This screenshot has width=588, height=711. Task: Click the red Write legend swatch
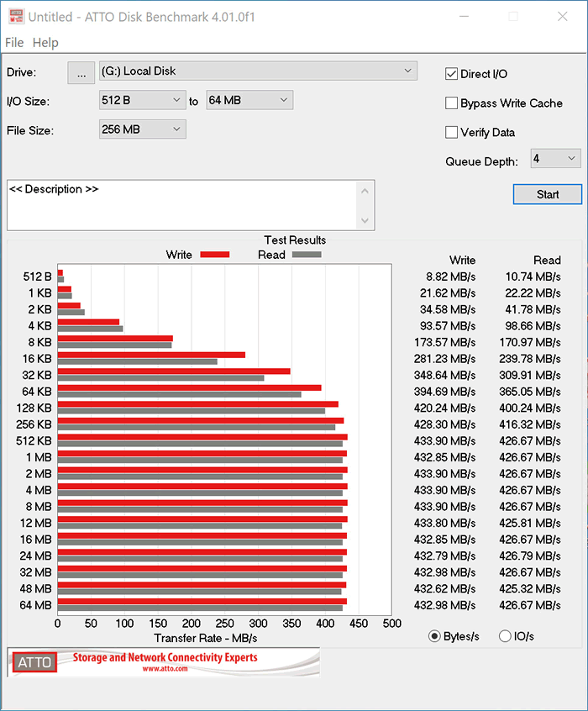point(214,255)
